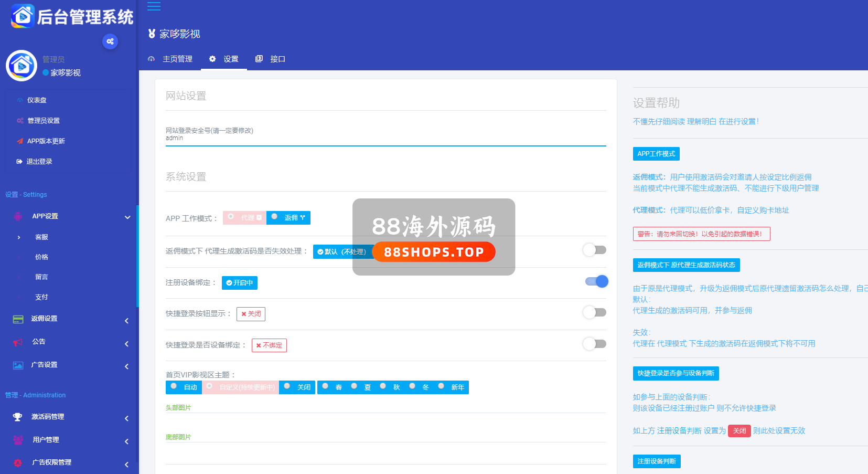Open 管理员设置 in the sidebar
Image resolution: width=868 pixels, height=474 pixels.
[x=44, y=121]
